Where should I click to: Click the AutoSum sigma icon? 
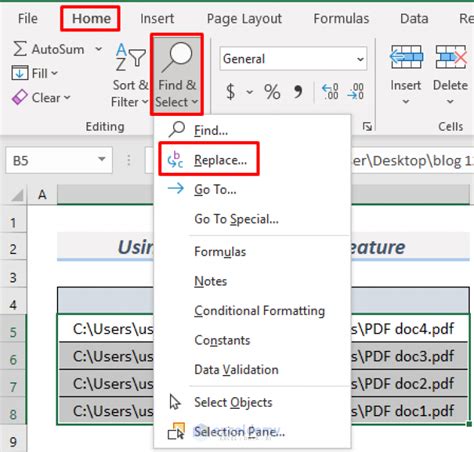click(20, 49)
